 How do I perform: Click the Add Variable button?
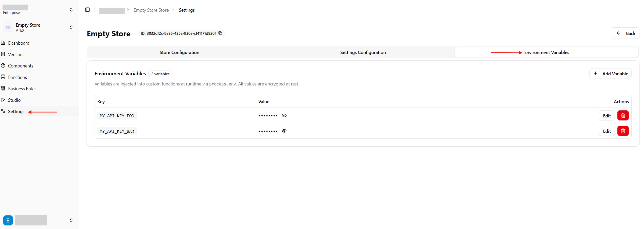(611, 74)
